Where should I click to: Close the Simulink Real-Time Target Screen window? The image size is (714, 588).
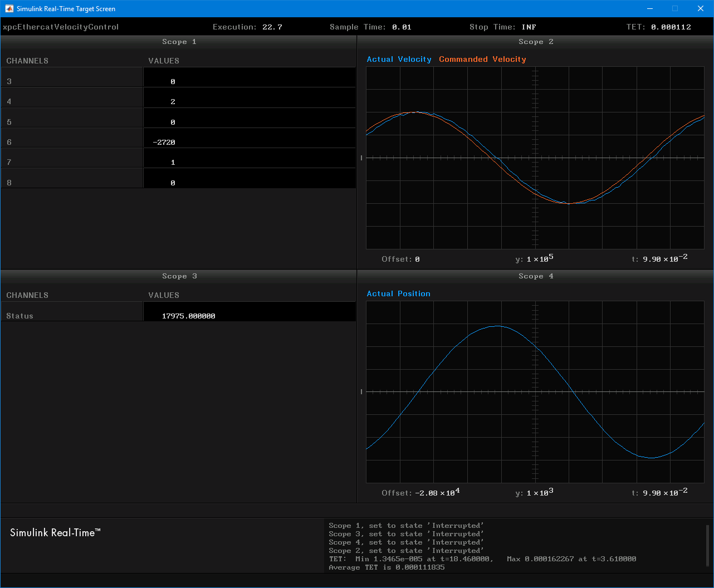701,9
